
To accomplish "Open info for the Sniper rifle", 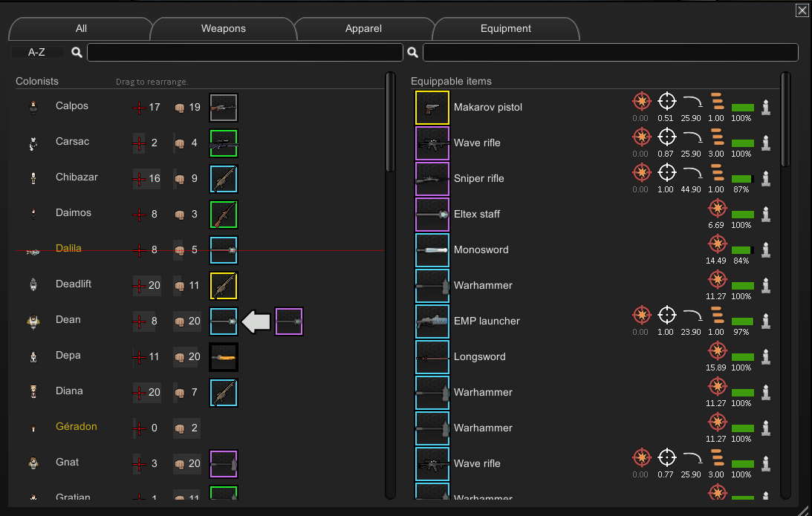I will coord(766,178).
